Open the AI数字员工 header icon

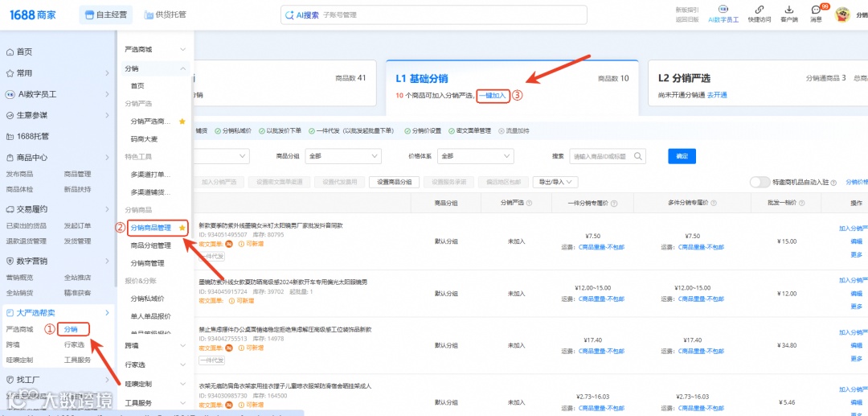pos(723,10)
